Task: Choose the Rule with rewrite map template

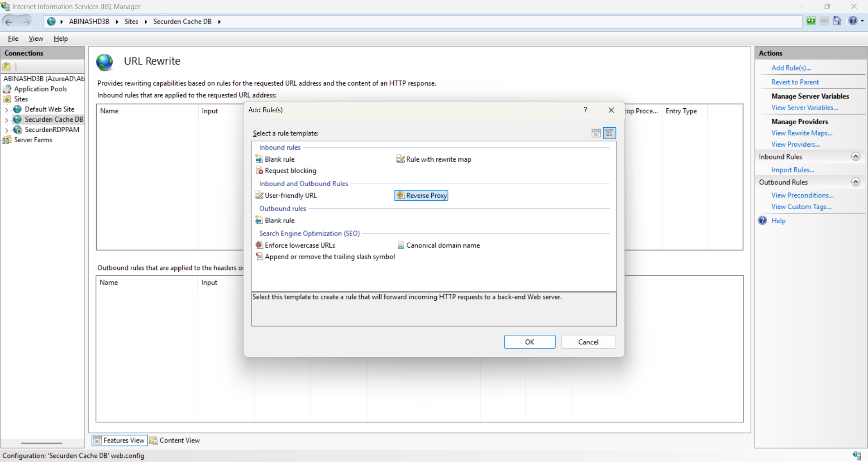Action: pos(434,159)
